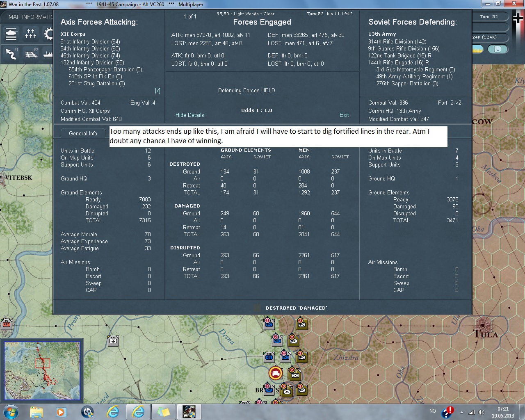Select 49th Army Artillery Regiment (1)
Image resolution: width=525 pixels, height=420 pixels.
coord(414,77)
